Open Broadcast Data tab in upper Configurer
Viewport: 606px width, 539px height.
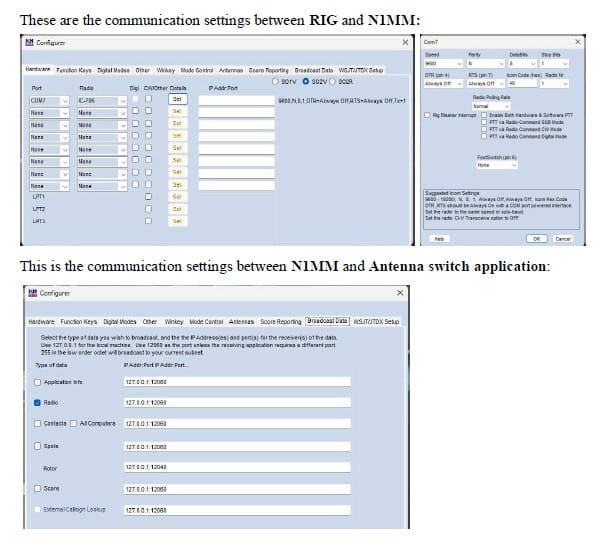click(313, 70)
